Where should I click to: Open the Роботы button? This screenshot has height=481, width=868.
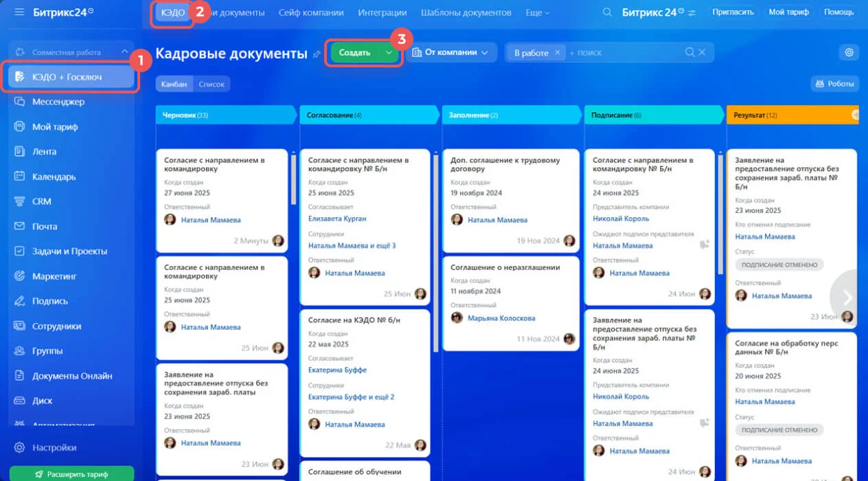pyautogui.click(x=834, y=83)
